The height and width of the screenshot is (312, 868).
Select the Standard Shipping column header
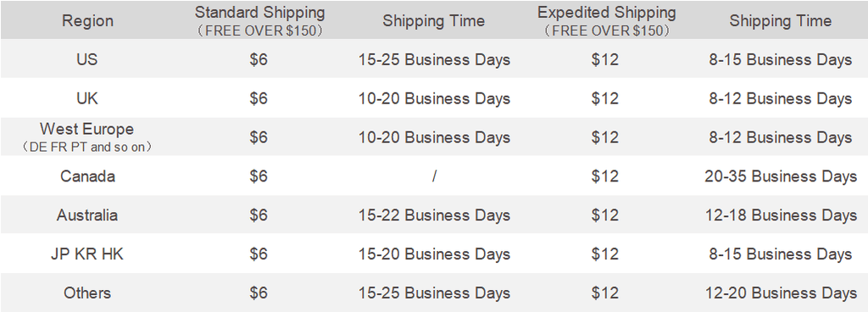[x=259, y=20]
